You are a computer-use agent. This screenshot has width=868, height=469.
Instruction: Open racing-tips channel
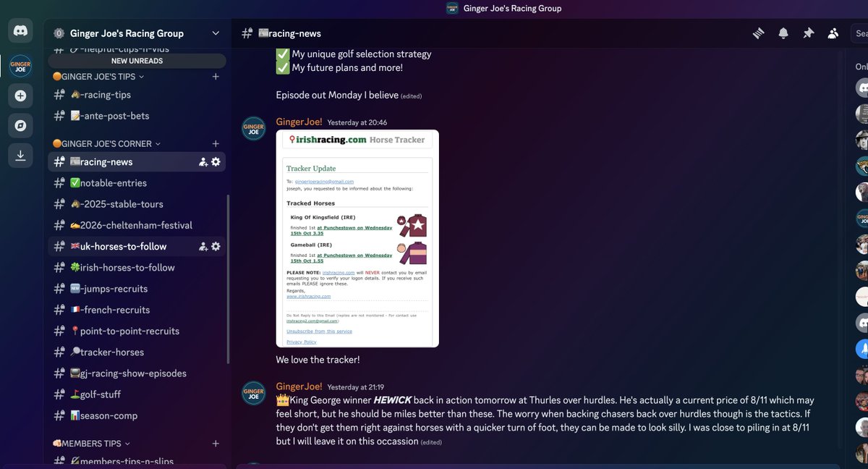137,95
